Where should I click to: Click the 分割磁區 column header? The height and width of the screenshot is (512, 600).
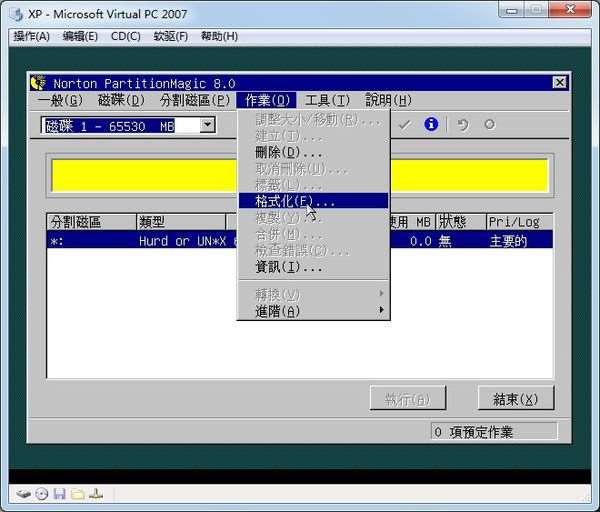tap(91, 222)
